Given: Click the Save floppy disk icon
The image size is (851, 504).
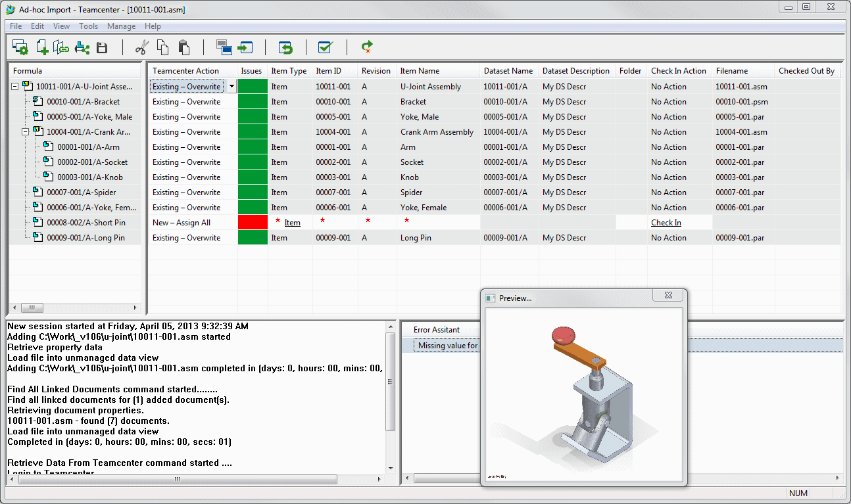Looking at the screenshot, I should pyautogui.click(x=102, y=47).
